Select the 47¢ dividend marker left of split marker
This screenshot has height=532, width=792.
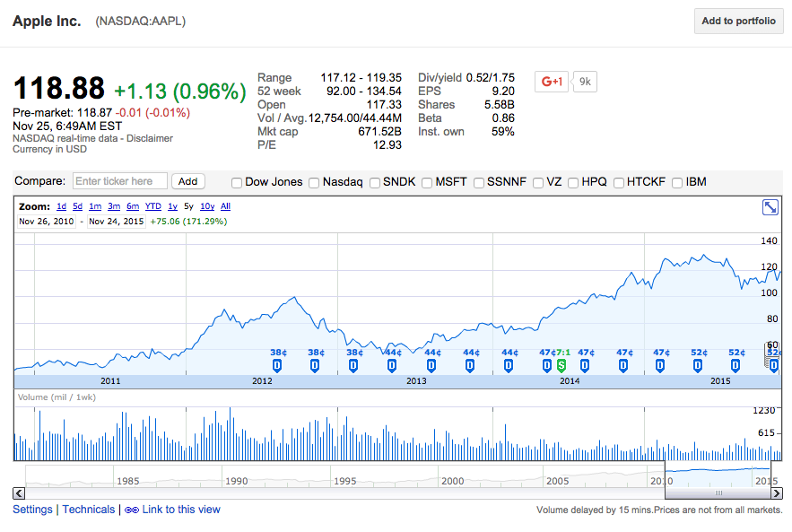(546, 365)
